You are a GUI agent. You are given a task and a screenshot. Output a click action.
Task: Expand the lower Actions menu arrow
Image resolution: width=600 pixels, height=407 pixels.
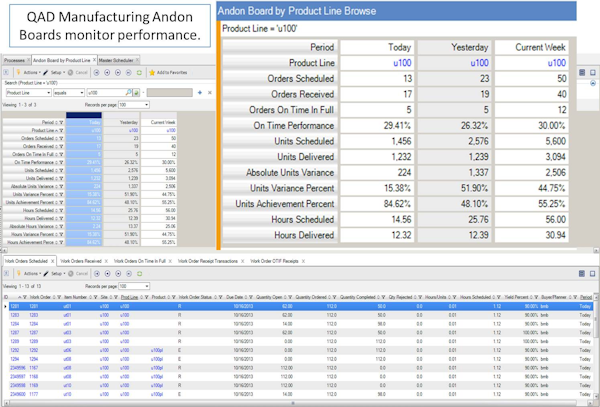point(40,274)
